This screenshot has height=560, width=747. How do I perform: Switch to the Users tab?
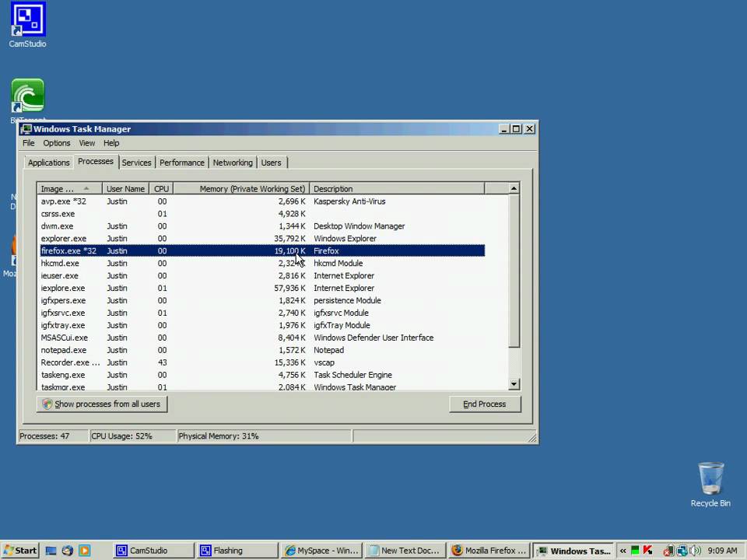(x=271, y=163)
